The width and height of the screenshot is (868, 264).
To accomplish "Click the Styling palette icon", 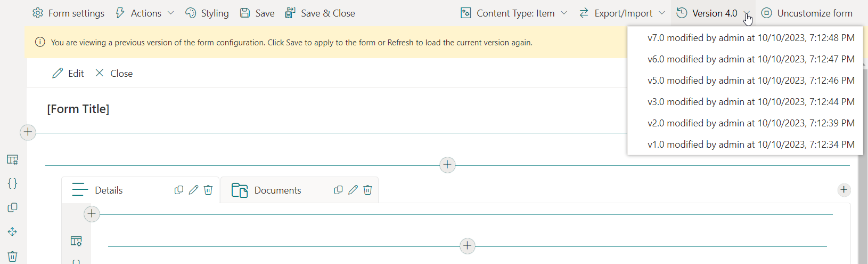I will point(191,13).
